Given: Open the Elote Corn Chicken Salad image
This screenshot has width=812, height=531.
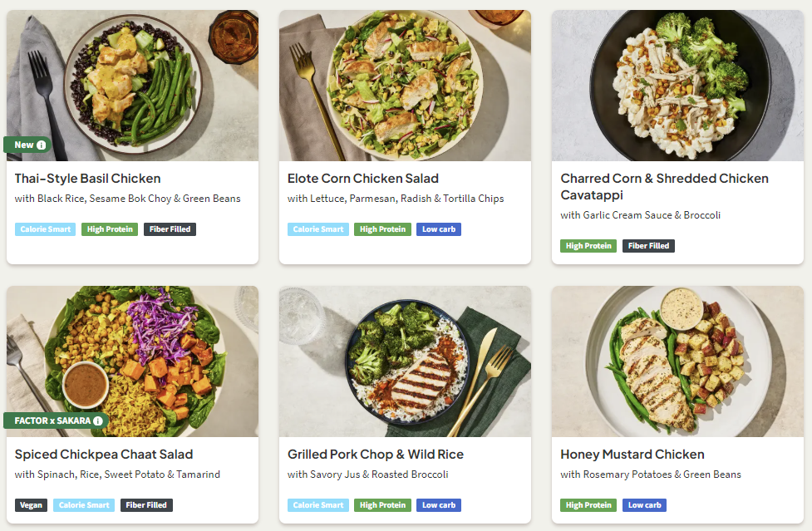Looking at the screenshot, I should click(405, 85).
